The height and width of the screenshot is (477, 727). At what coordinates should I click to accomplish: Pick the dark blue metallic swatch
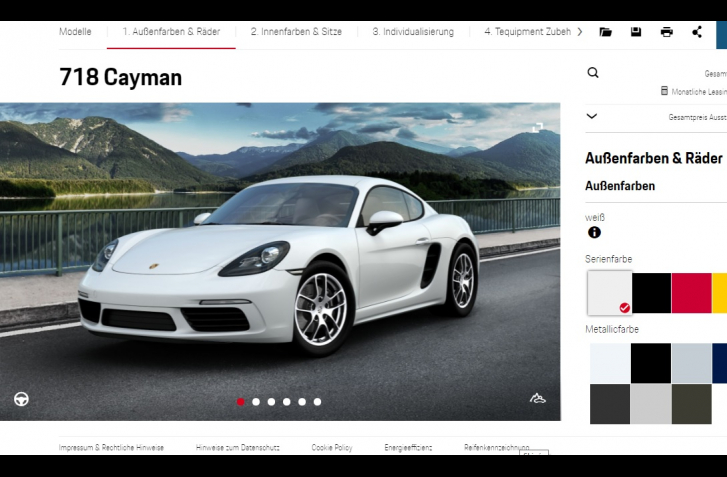click(x=720, y=363)
